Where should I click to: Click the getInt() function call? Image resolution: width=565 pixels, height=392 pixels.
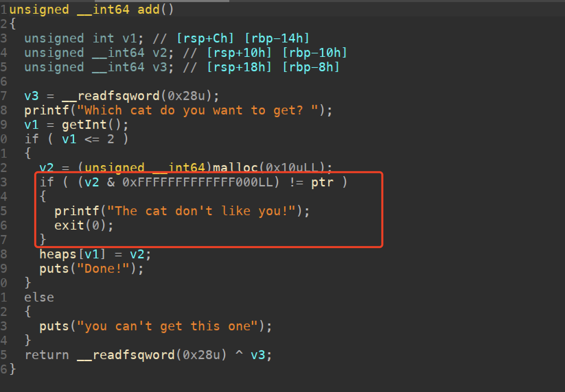coord(91,125)
